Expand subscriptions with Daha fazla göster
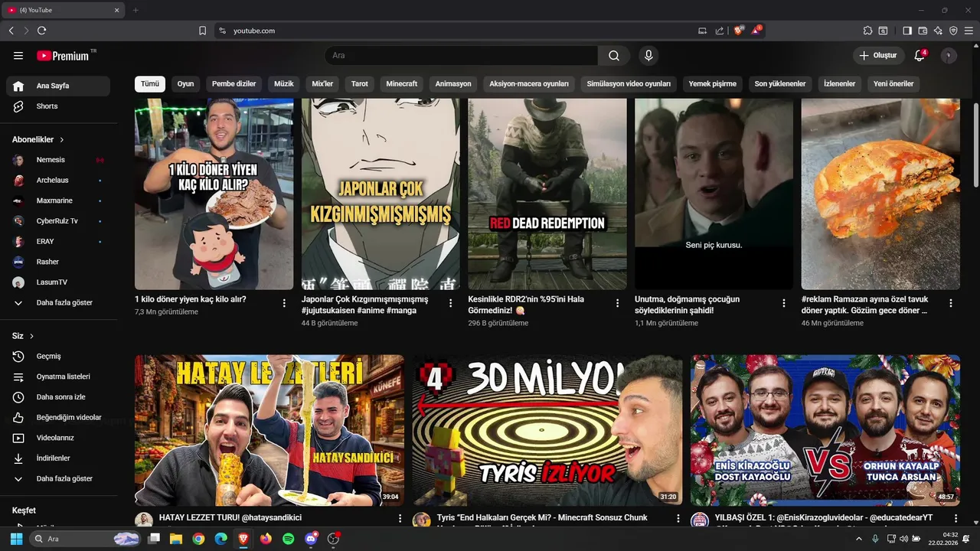Image resolution: width=980 pixels, height=551 pixels. coord(58,303)
